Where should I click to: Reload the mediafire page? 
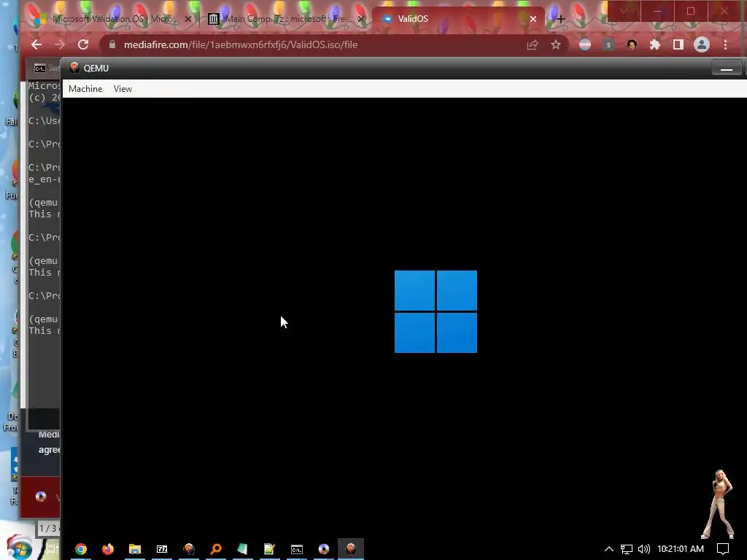[x=83, y=44]
